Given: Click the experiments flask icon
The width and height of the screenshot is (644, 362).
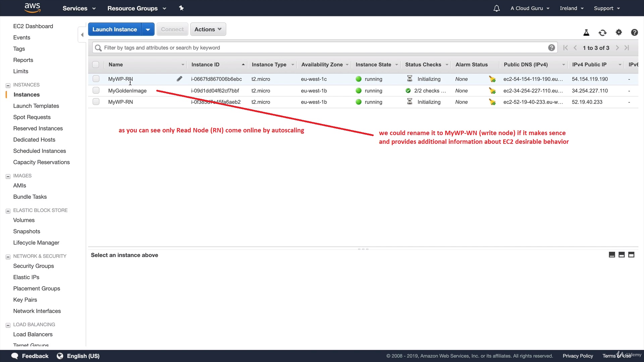Looking at the screenshot, I should 586,33.
